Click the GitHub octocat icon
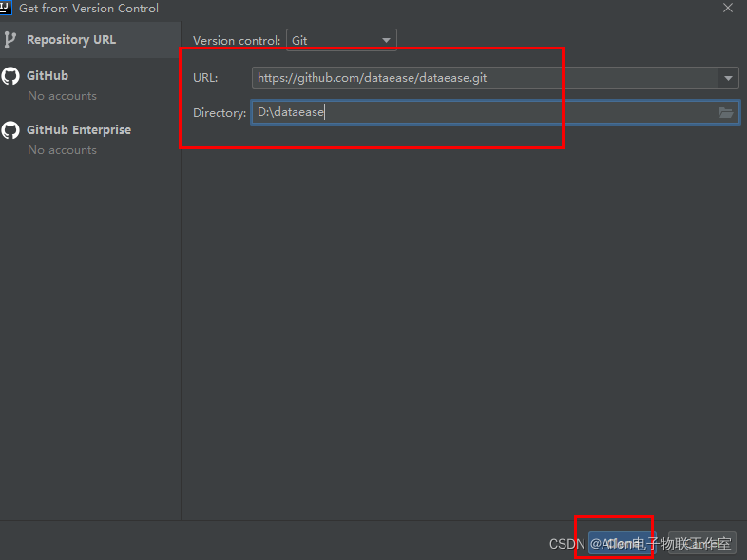 click(10, 76)
